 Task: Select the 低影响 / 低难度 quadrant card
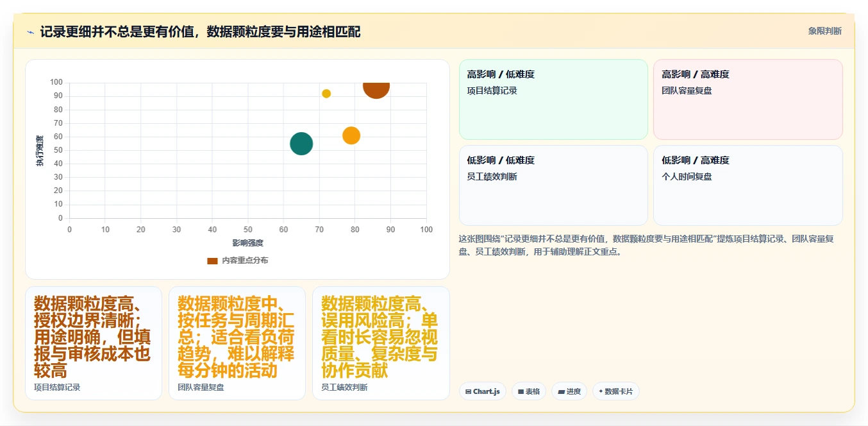(x=553, y=185)
